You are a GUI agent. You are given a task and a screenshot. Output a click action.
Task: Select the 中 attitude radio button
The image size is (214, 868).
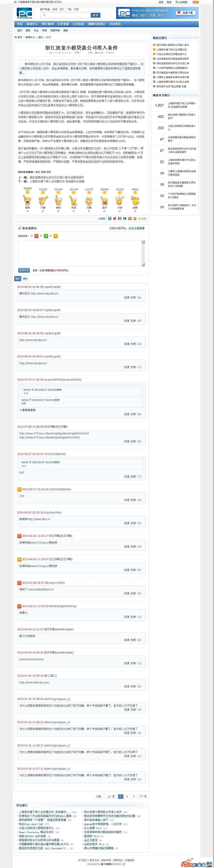(x=51, y=236)
